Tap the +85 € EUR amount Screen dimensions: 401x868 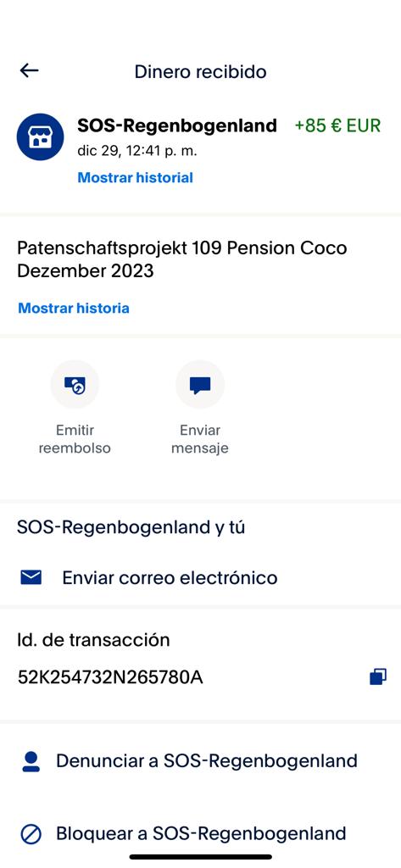[x=338, y=125]
